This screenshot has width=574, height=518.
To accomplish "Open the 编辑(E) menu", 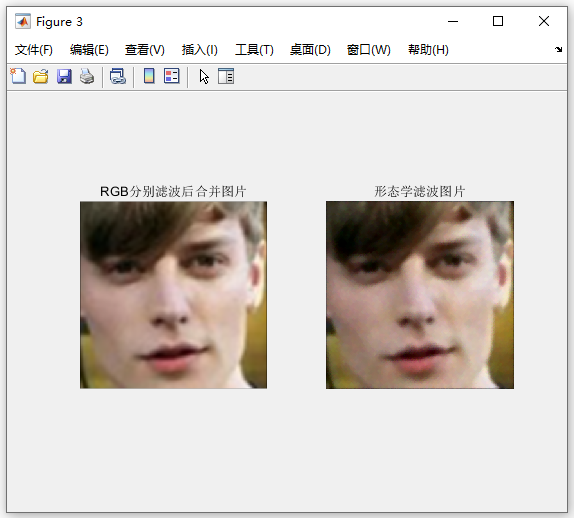I will [89, 50].
